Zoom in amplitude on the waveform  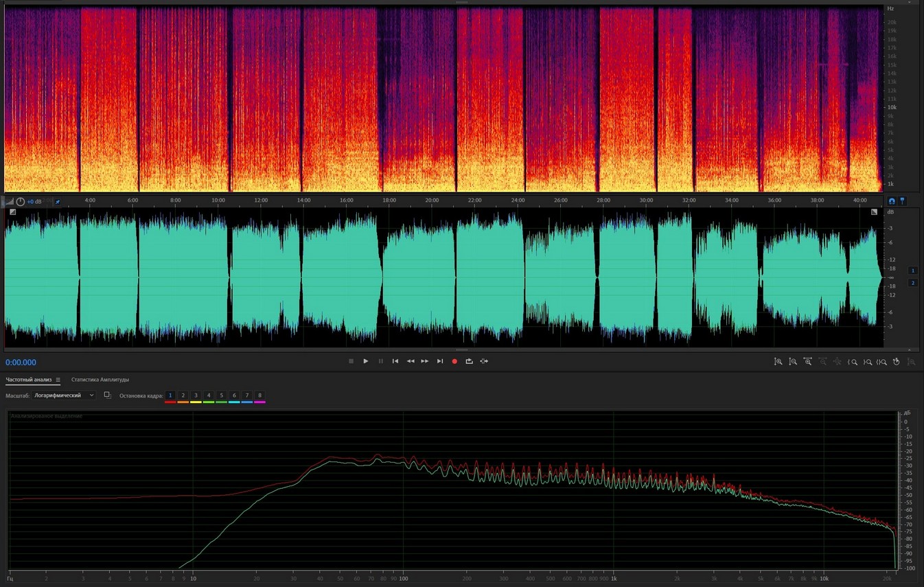(778, 362)
